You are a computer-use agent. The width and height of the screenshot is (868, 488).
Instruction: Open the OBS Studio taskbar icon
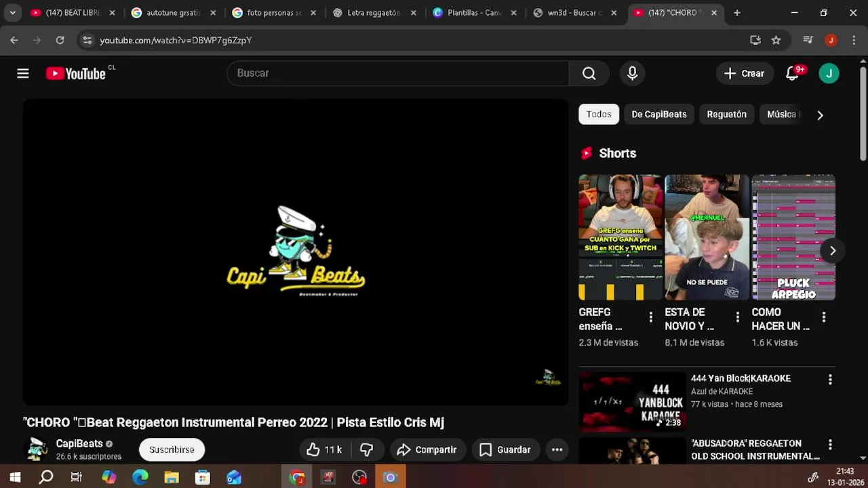point(359,477)
